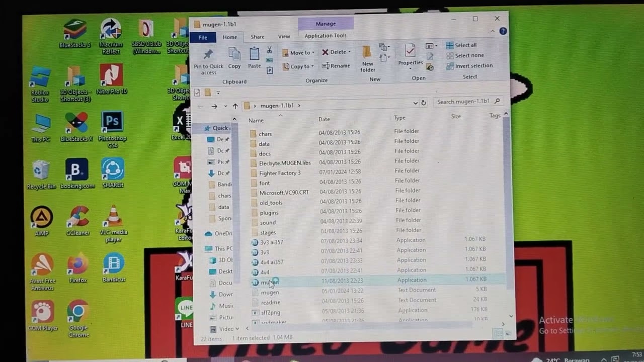Open booking.com desktop shortcut
The width and height of the screenshot is (644, 362).
pyautogui.click(x=77, y=173)
